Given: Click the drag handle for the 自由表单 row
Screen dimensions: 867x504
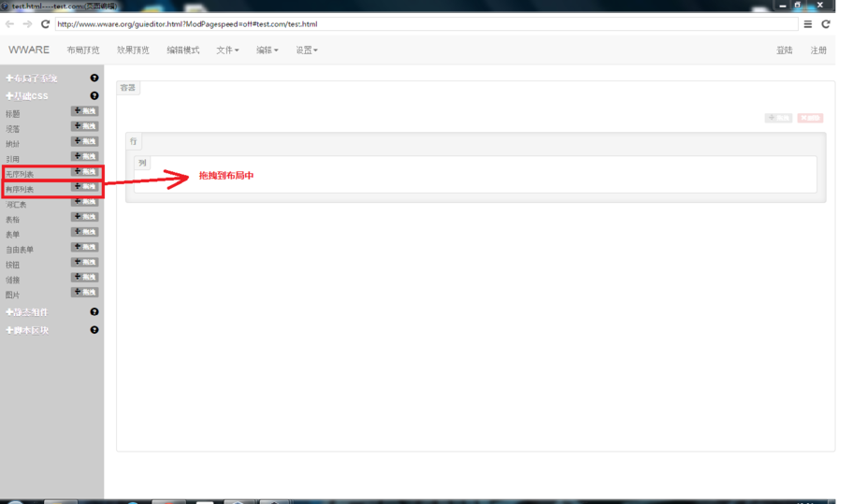Looking at the screenshot, I should (84, 247).
